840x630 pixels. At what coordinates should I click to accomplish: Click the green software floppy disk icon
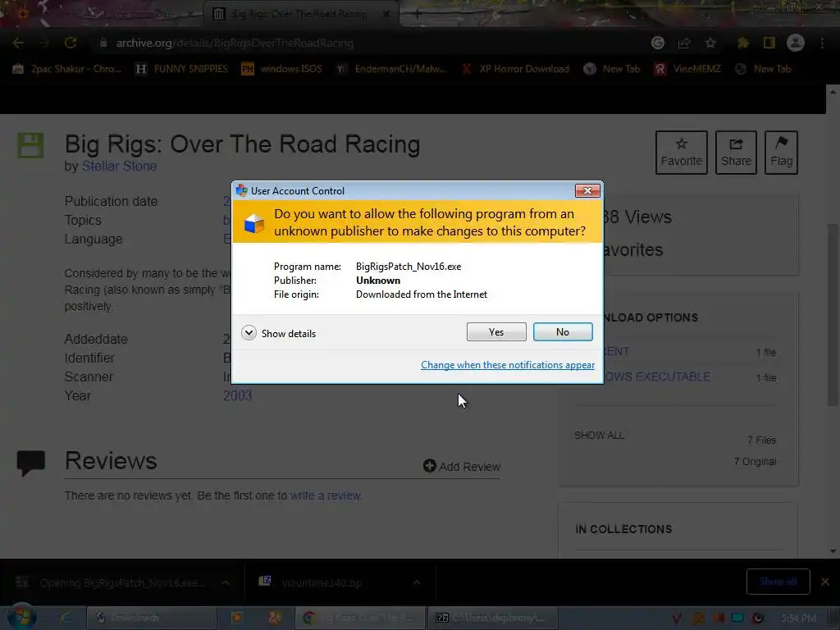click(30, 145)
